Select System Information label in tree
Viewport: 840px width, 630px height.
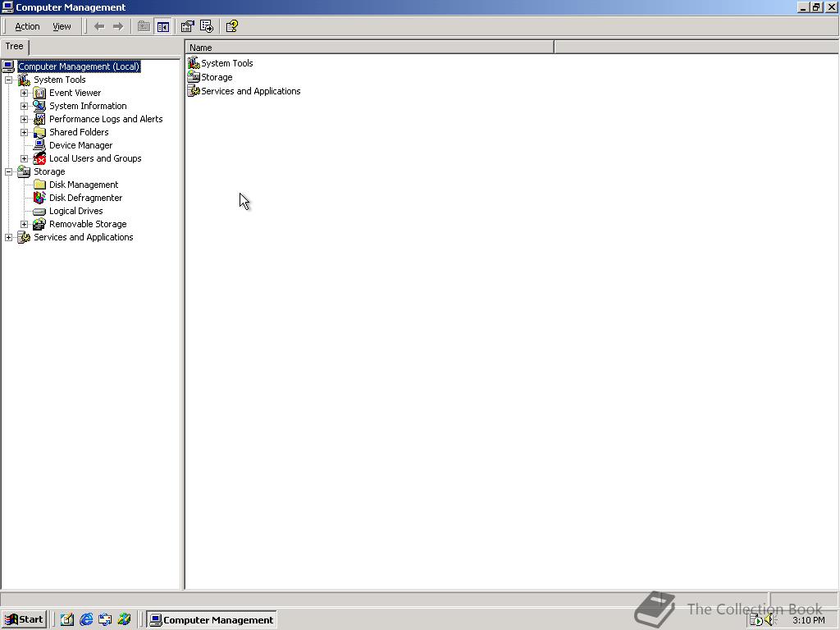click(88, 106)
